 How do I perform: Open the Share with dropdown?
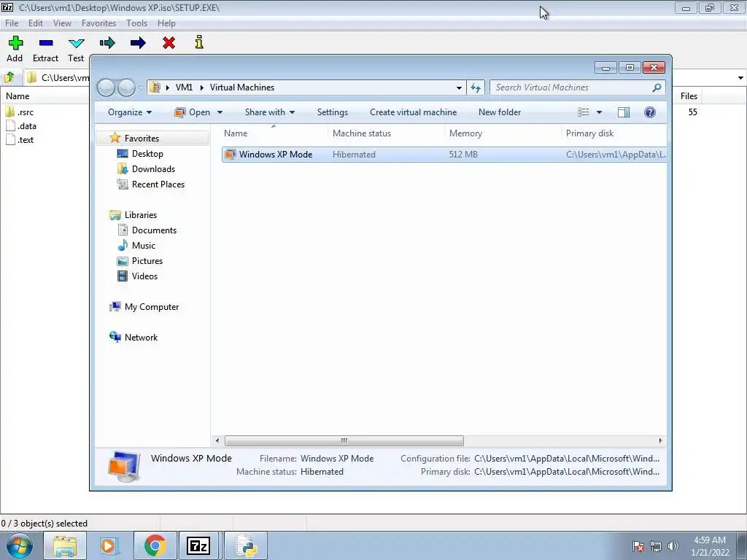point(270,112)
